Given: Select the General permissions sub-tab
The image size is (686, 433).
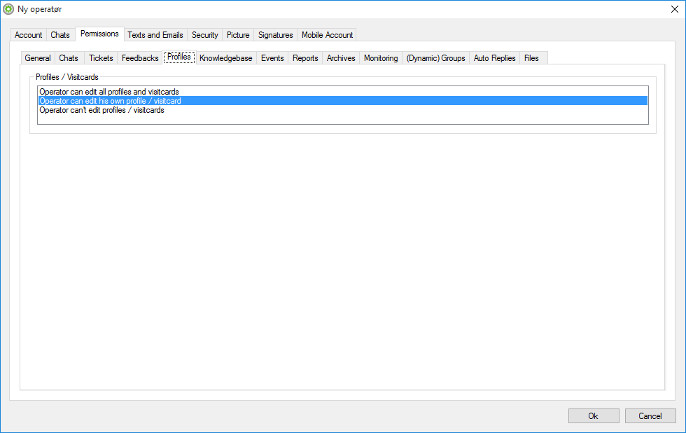Looking at the screenshot, I should click(x=38, y=58).
